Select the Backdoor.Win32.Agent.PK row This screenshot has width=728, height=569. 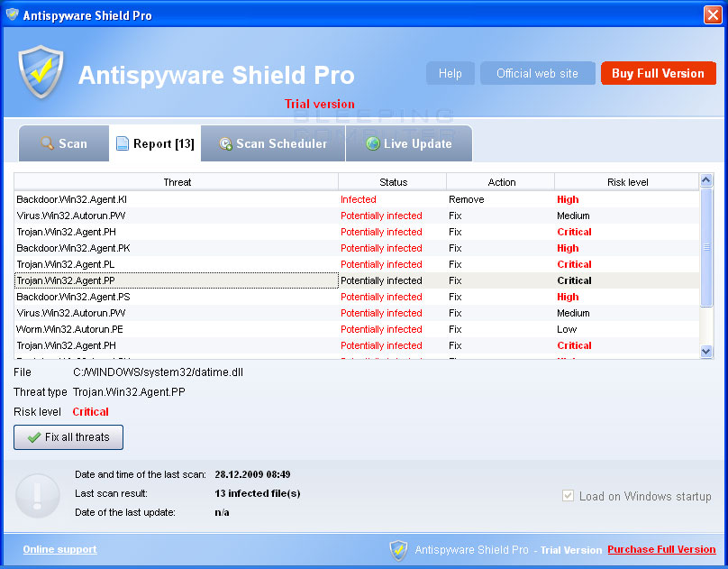click(357, 248)
